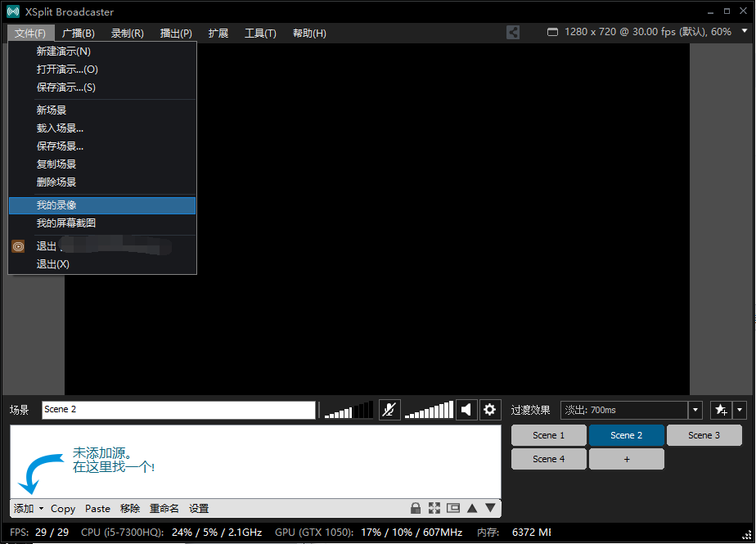Switch to Scene 1

click(549, 435)
